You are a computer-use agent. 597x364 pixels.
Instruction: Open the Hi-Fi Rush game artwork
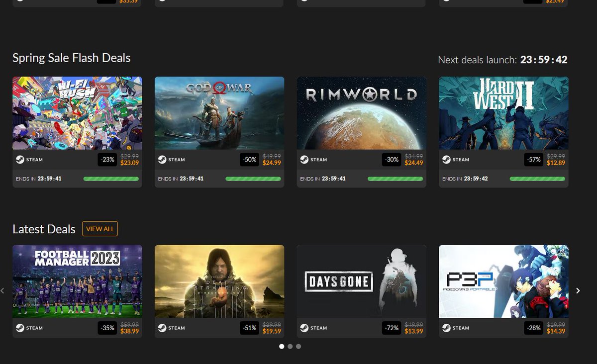click(x=77, y=113)
